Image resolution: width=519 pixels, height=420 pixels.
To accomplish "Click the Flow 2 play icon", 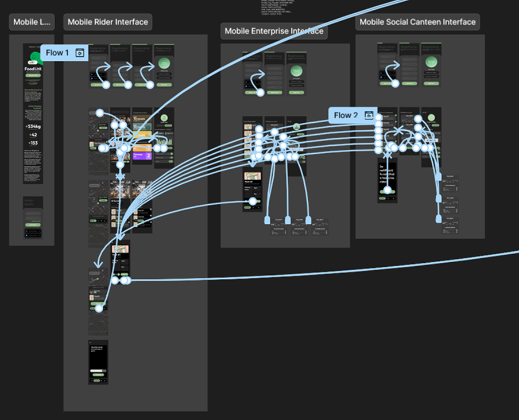I will pos(369,115).
